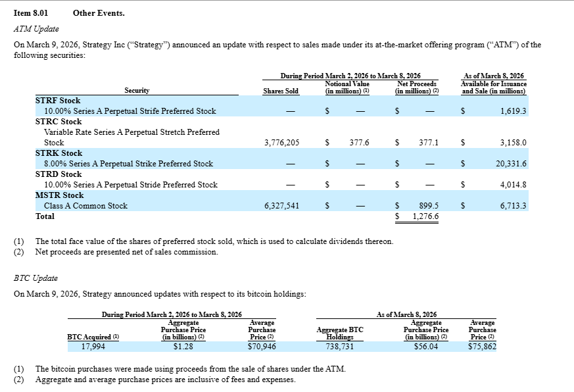Click the italic "BTC Update" subheading
Viewport: 574px width, 392px height.
(36, 278)
